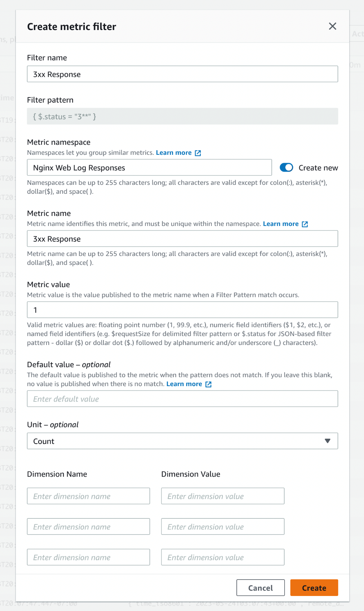Click the first Dimension Value field
This screenshot has height=611, width=364.
(x=222, y=496)
